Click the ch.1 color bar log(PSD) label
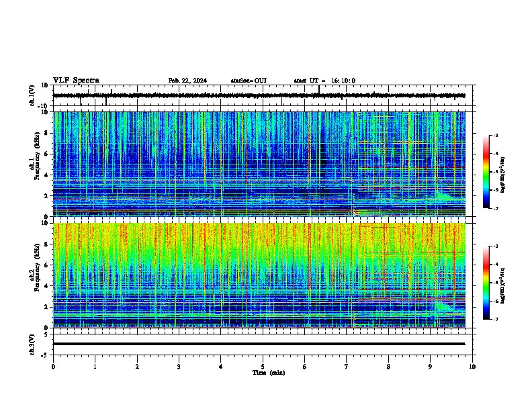This screenshot has width=532, height=411. tap(503, 175)
